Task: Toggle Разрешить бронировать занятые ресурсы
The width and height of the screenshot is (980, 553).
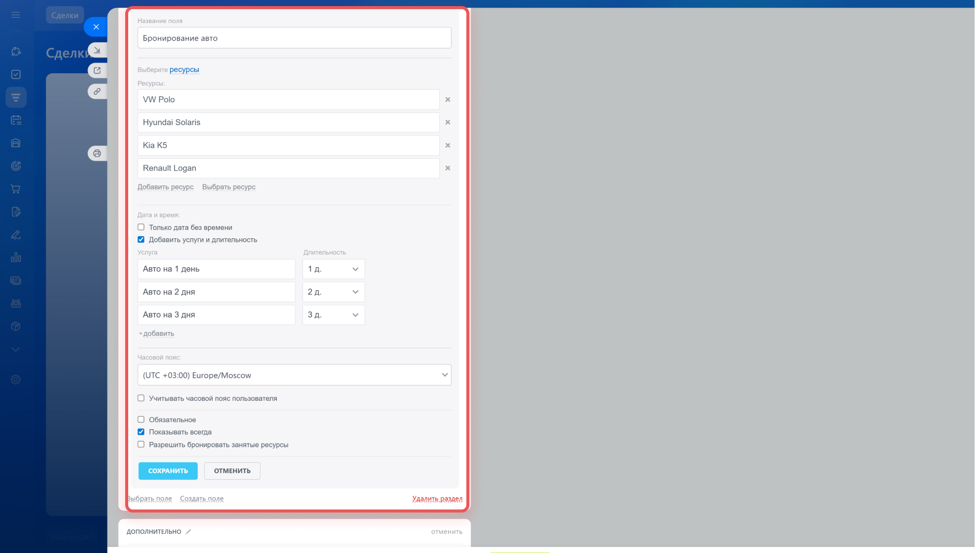Action: (141, 445)
